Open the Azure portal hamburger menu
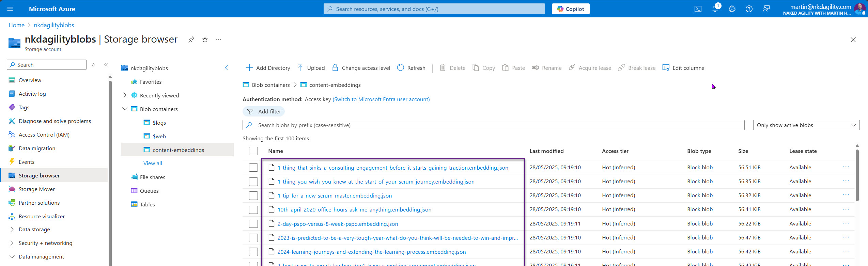This screenshot has width=868, height=266. tap(10, 9)
